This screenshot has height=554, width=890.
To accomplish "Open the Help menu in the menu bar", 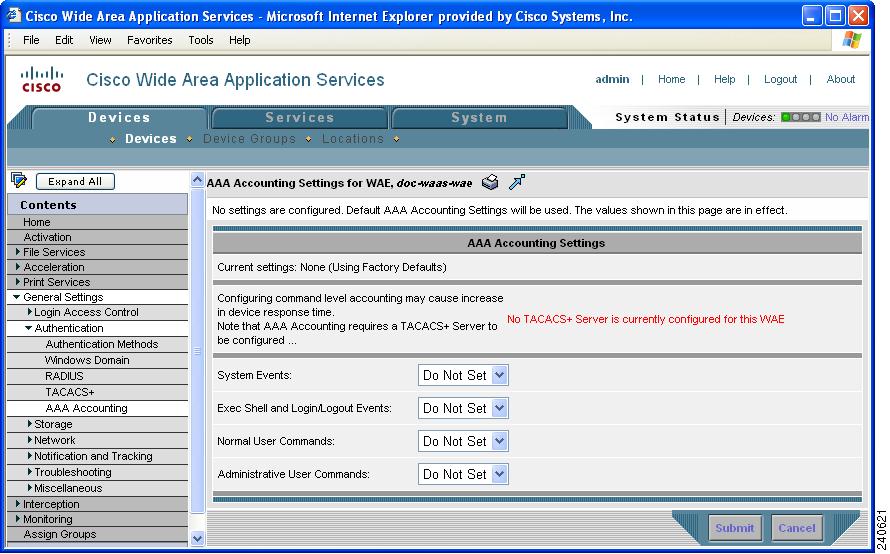I will 239,40.
